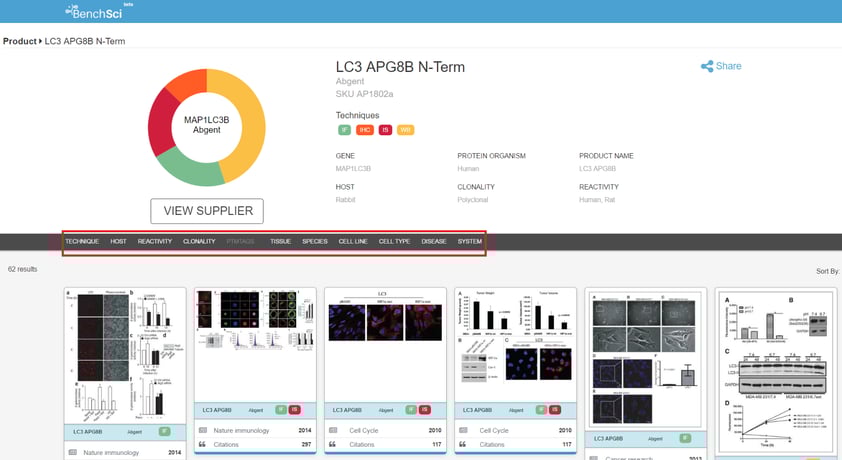This screenshot has width=842, height=460.
Task: Click the IF badge on the first result card
Action: [x=164, y=432]
